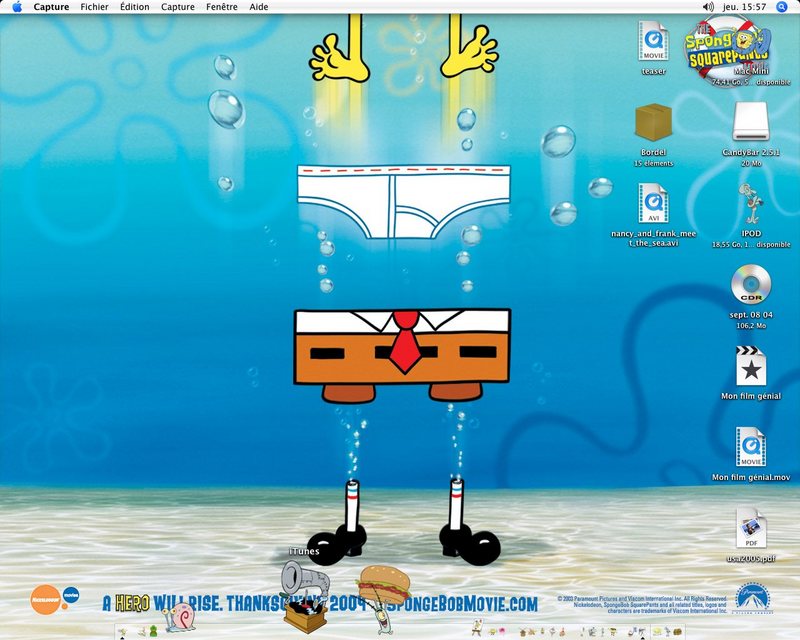Select the nancy_and_frank_meet_the_sea.avi file
Viewport: 800px width, 640px height.
[x=654, y=204]
